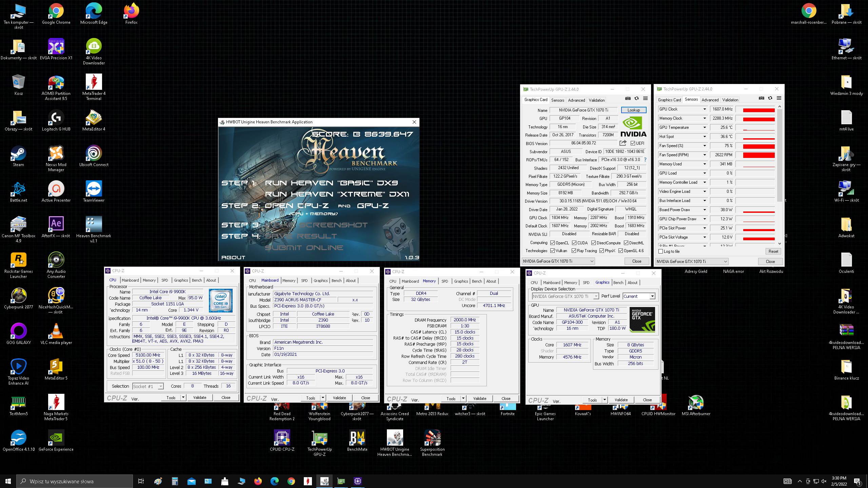Viewport: 868px width, 488px height.
Task: Switch to Advanced tab in GPU-Z Graphics Card window
Action: click(x=576, y=100)
